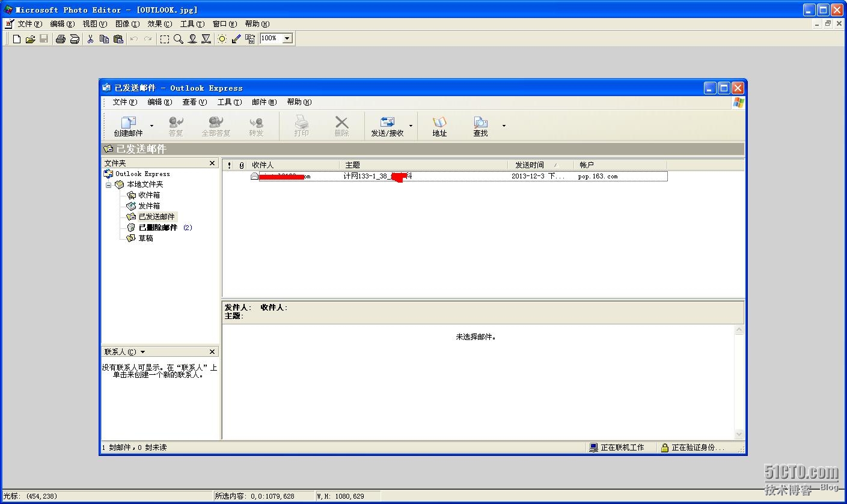Select the dashed rectangle Select tool
This screenshot has width=847, height=504.
pos(164,38)
